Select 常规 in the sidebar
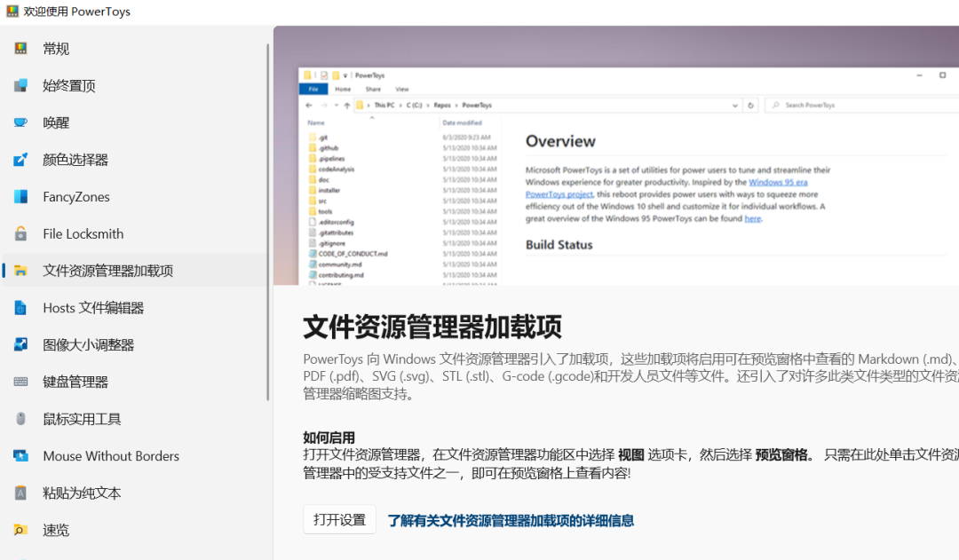 pos(134,48)
